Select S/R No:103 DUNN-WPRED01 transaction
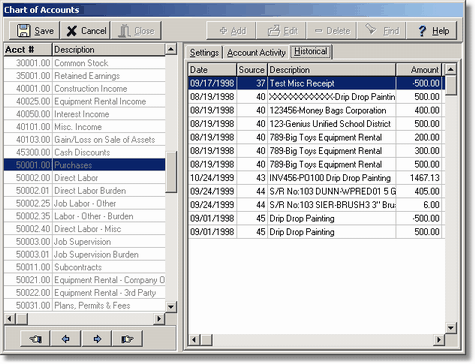 316,191
